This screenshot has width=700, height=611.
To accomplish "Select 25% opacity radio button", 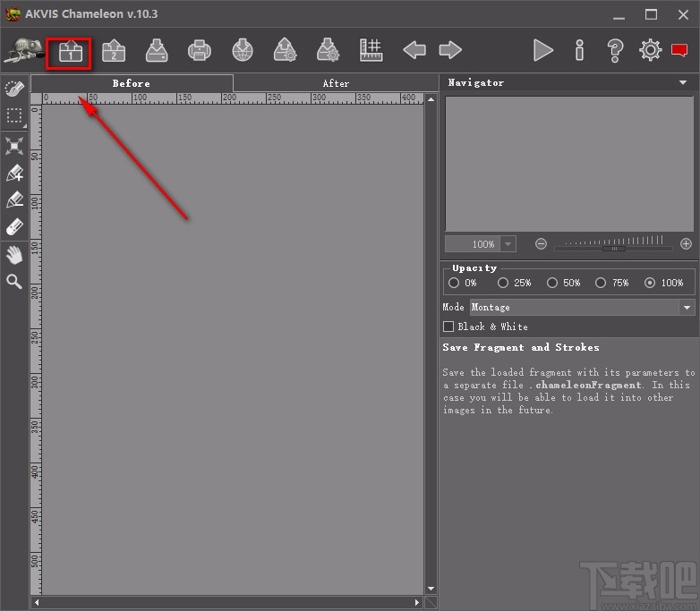I will click(x=503, y=283).
